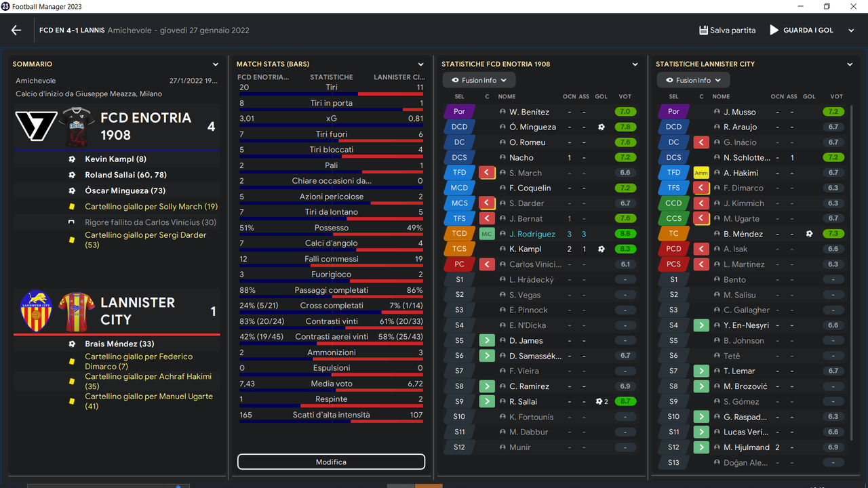Click the red substitution arrow for G. Inácio
This screenshot has width=868, height=488.
[x=701, y=142]
